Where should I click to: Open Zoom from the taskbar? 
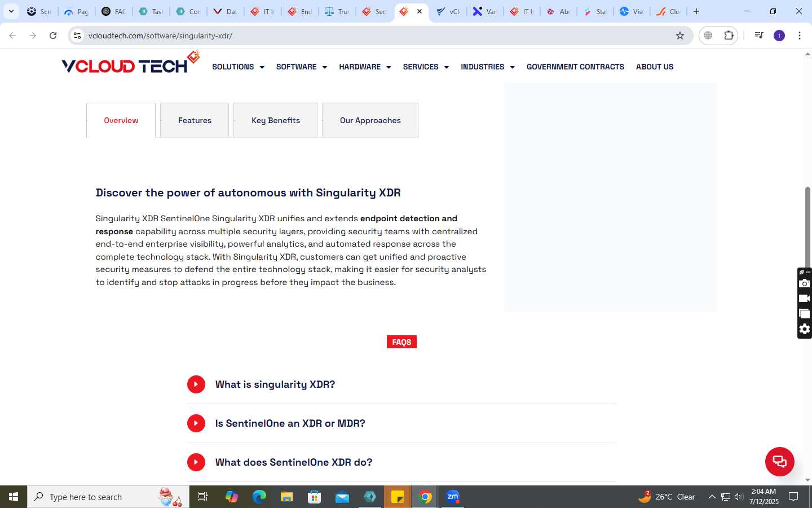pos(453,497)
